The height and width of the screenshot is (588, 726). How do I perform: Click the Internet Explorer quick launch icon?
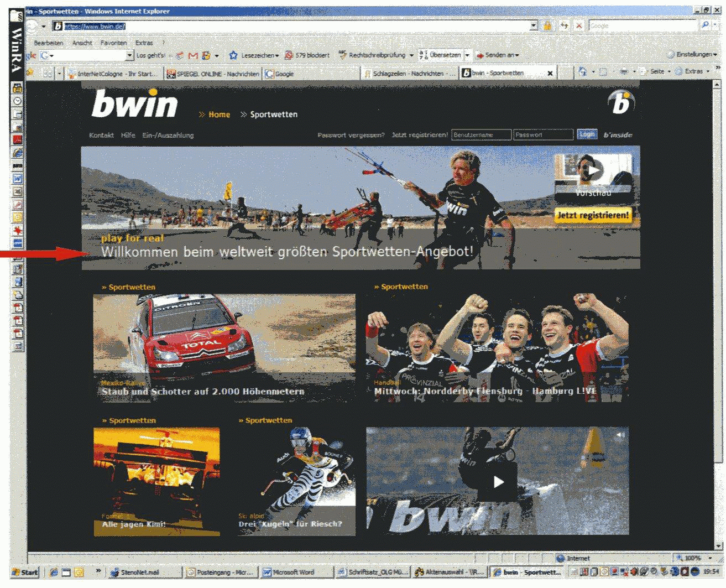pos(54,572)
